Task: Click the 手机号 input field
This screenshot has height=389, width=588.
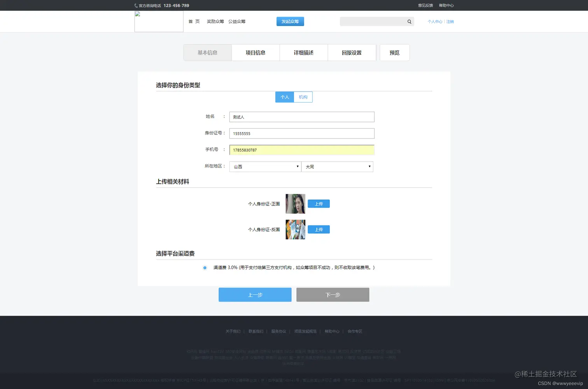Action: pos(302,150)
